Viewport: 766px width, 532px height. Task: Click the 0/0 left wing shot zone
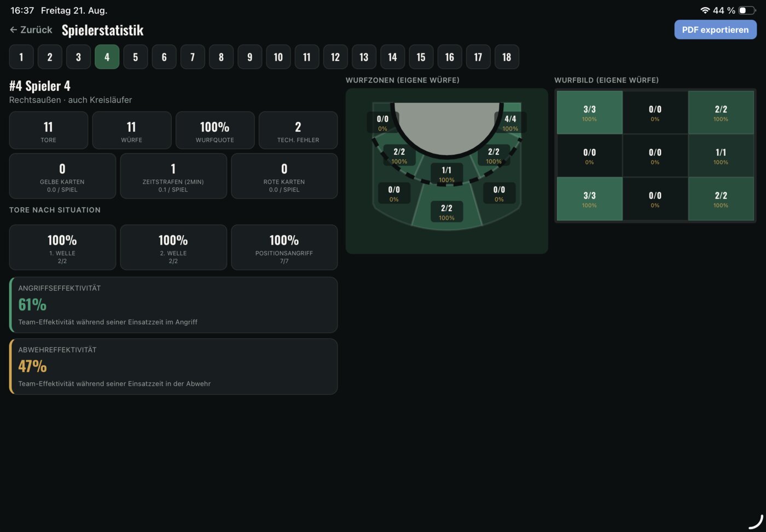[382, 122]
